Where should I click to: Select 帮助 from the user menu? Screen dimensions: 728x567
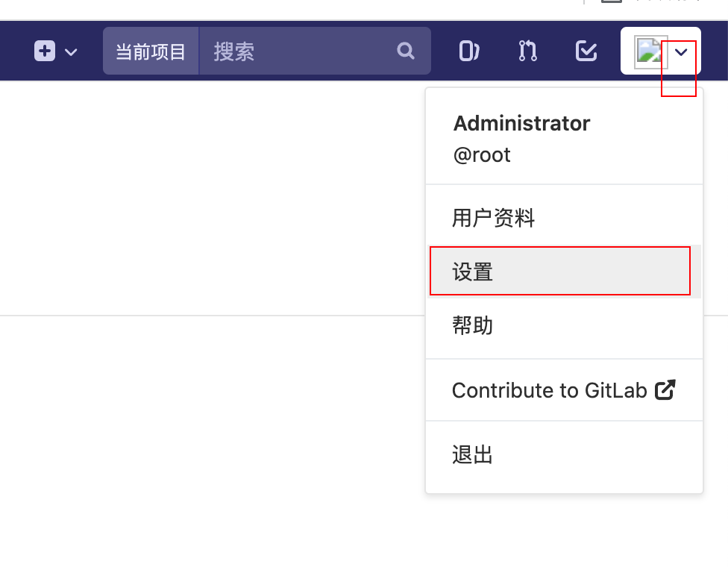tap(473, 326)
